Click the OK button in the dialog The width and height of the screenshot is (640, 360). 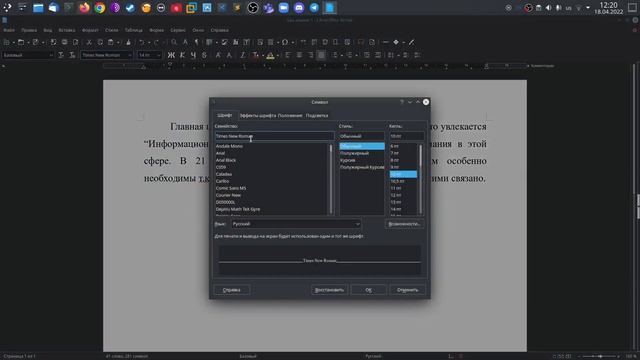(x=368, y=290)
